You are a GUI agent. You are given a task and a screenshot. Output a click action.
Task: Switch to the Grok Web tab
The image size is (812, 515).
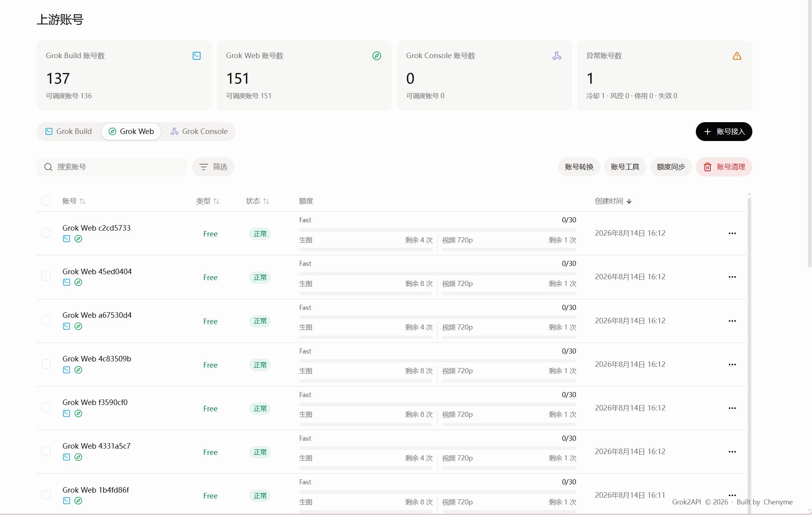click(131, 132)
